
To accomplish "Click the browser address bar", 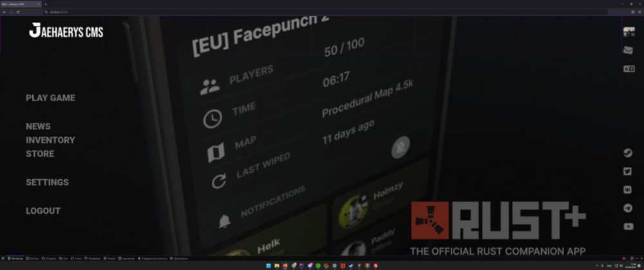I will 325,12.
